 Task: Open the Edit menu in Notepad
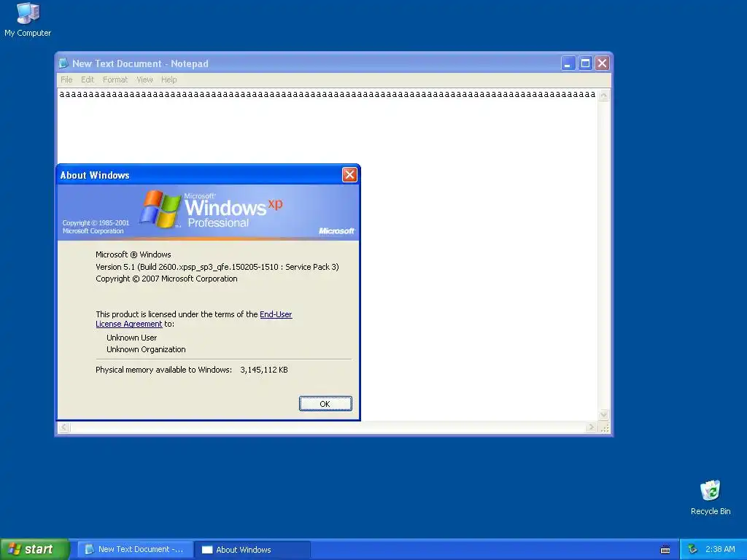point(88,79)
